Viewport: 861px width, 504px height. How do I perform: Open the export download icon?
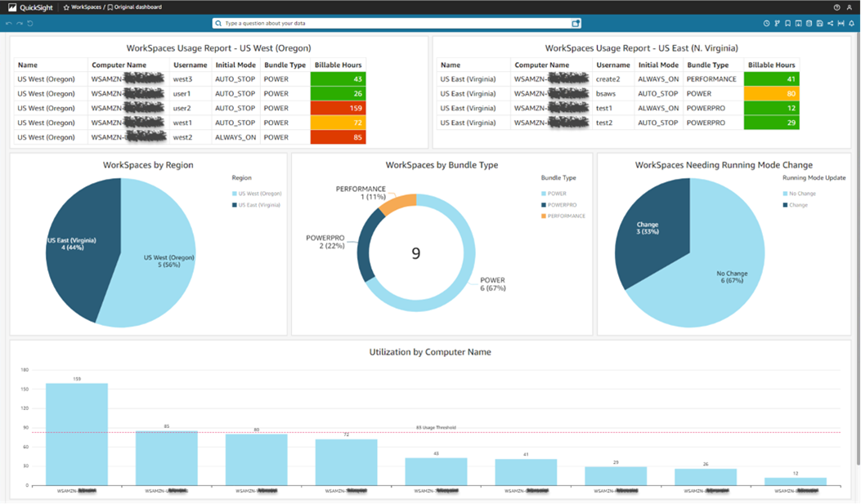pos(798,23)
